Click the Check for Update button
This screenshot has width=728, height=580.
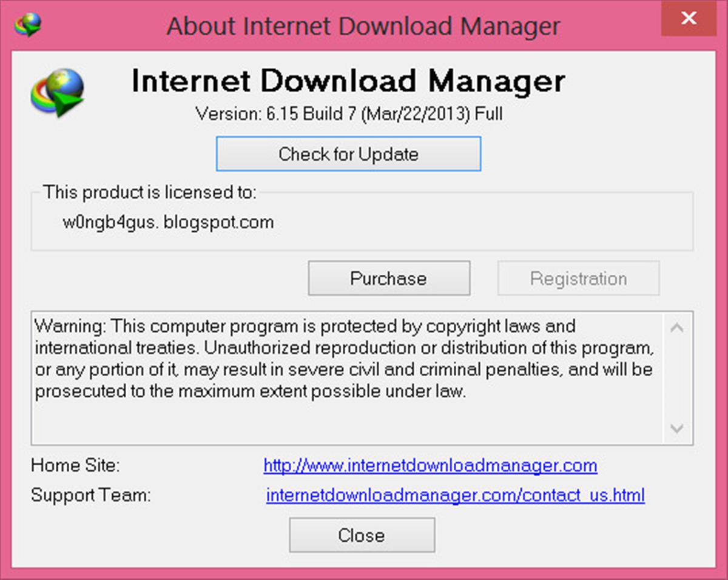tap(349, 154)
